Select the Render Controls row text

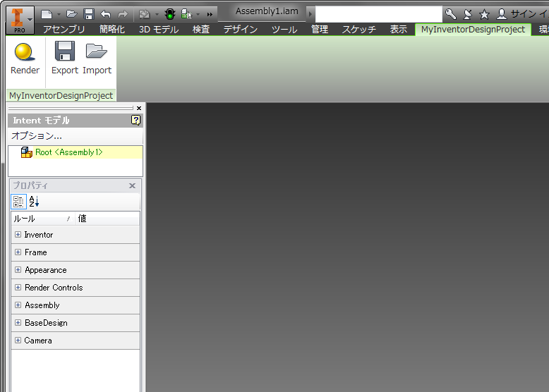[x=54, y=288]
